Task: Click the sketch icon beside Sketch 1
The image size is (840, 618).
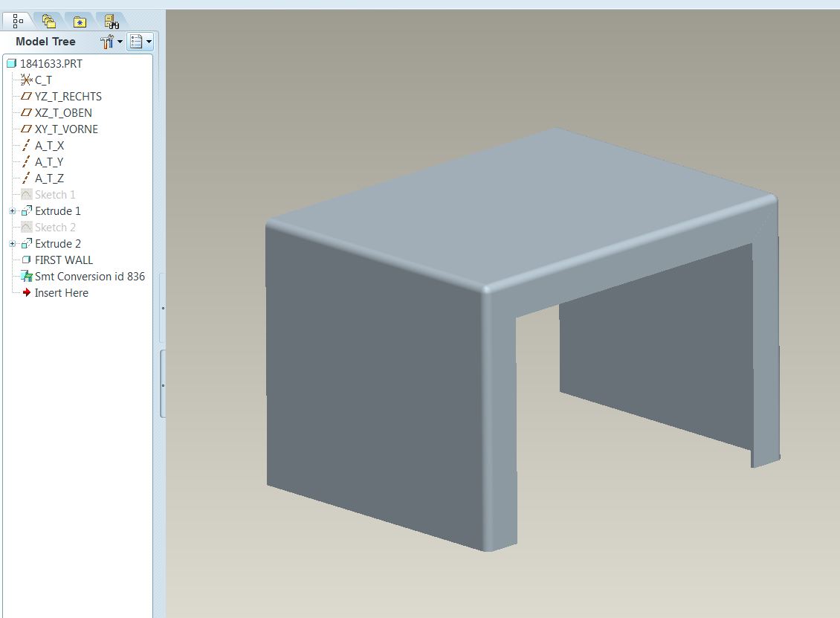Action: tap(26, 195)
